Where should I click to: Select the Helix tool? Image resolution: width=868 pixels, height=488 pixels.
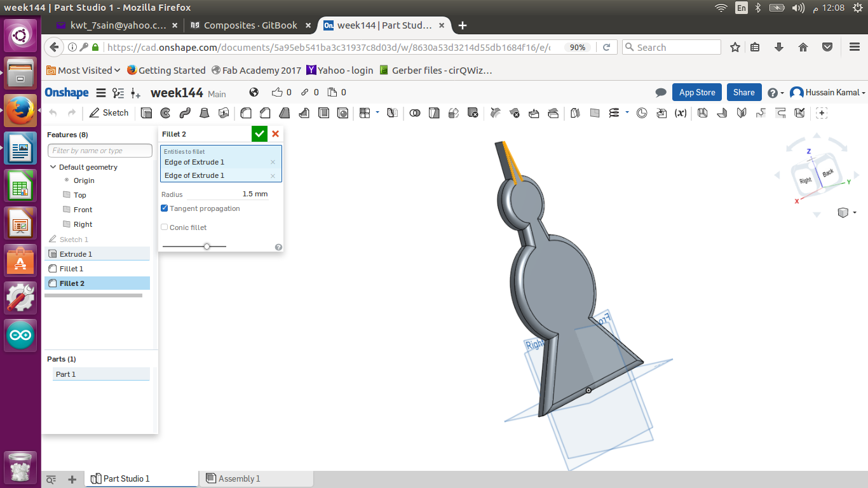614,113
